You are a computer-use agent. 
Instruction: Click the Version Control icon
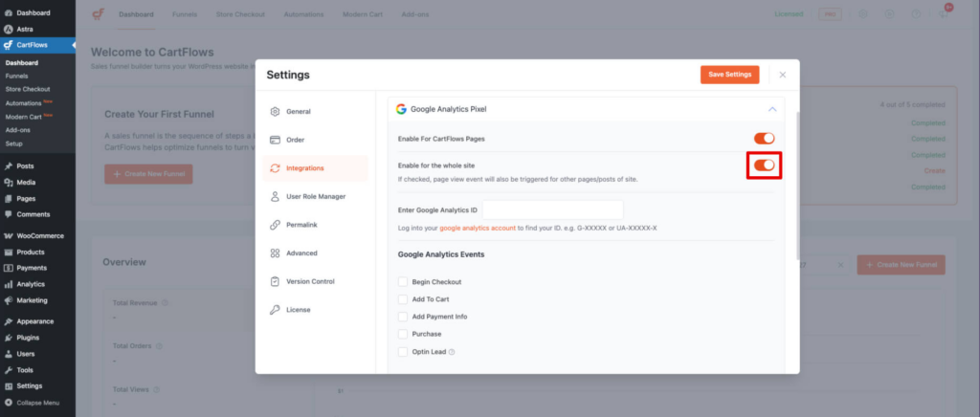(276, 281)
